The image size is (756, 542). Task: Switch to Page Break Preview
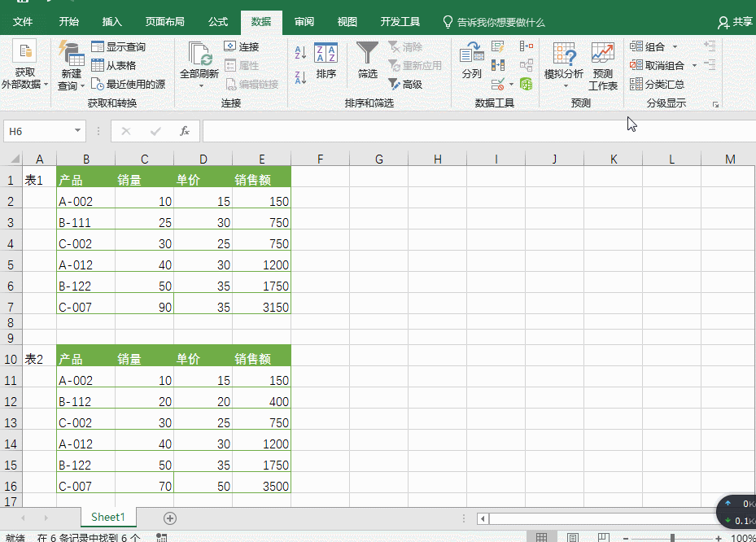(x=604, y=537)
